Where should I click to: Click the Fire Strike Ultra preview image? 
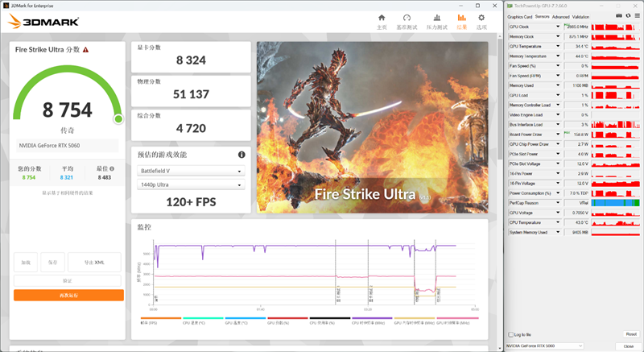click(x=373, y=127)
